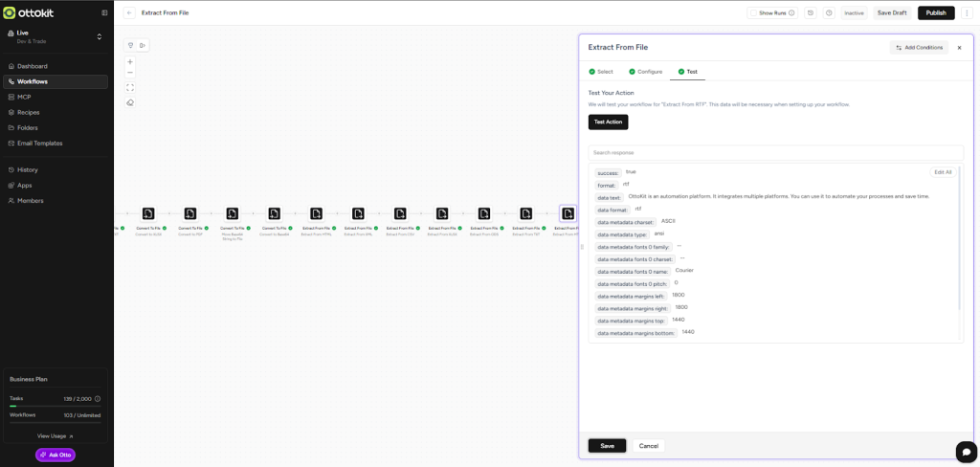Click the Search response input field
Image resolution: width=980 pixels, height=467 pixels.
(x=775, y=152)
